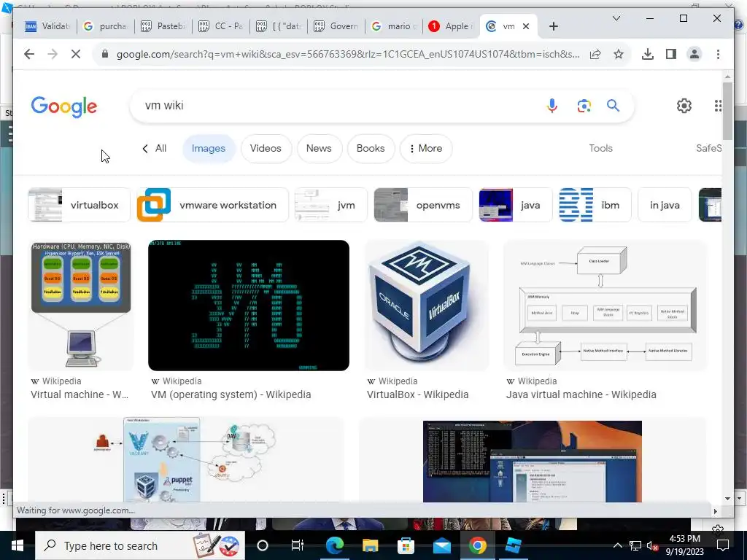Select the Images filter
747x560 pixels.
[208, 148]
